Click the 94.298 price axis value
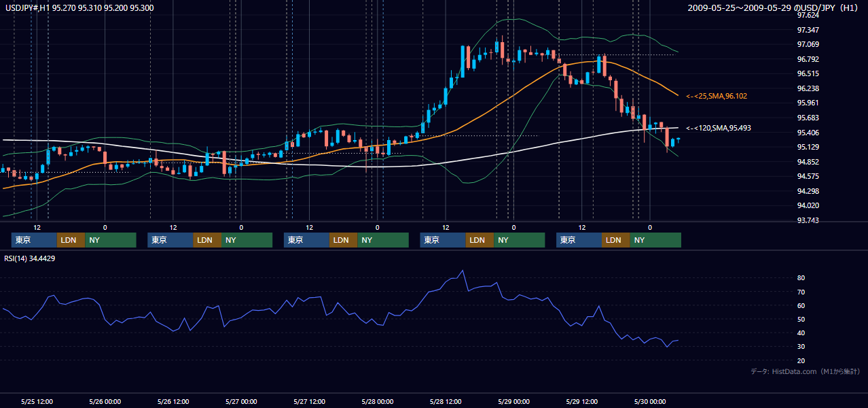This screenshot has height=408, width=868. pos(808,191)
